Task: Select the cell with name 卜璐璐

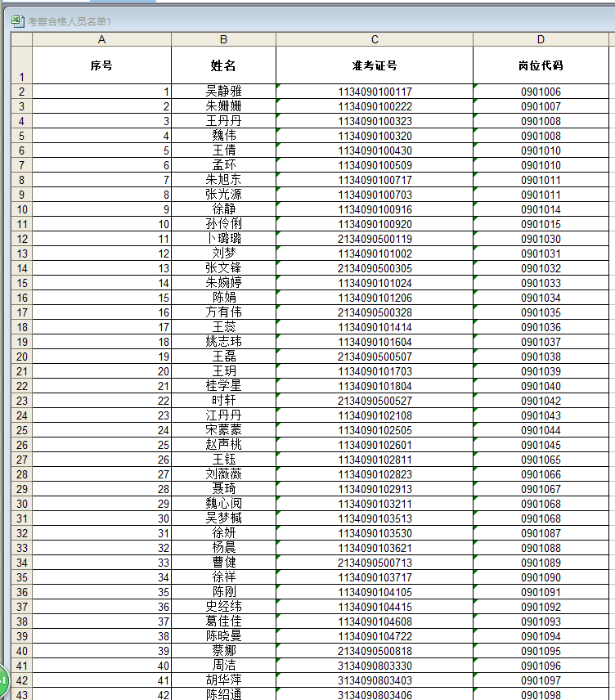Action: coord(224,239)
